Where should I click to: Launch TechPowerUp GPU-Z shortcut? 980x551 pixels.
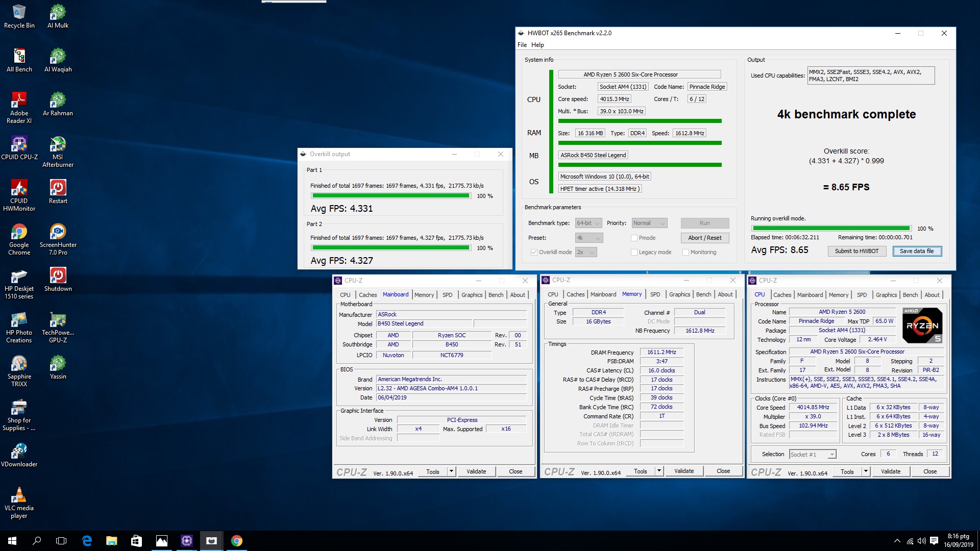(58, 327)
